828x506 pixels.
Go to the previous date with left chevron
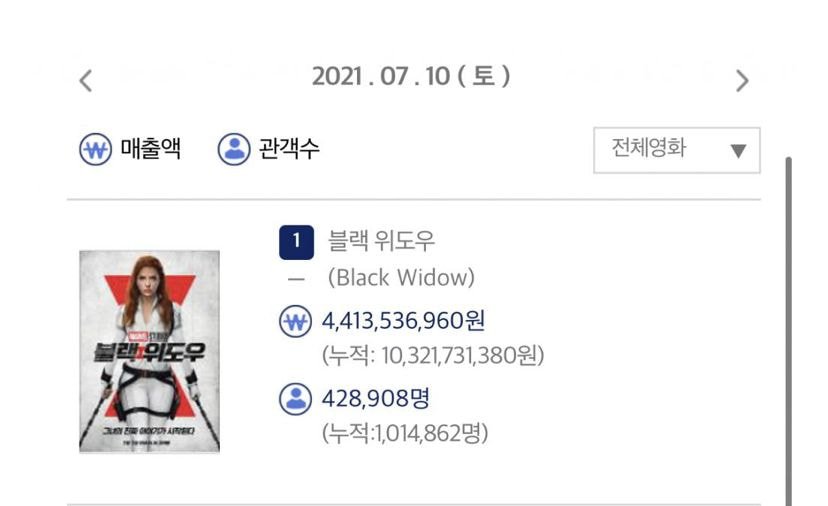coord(86,81)
